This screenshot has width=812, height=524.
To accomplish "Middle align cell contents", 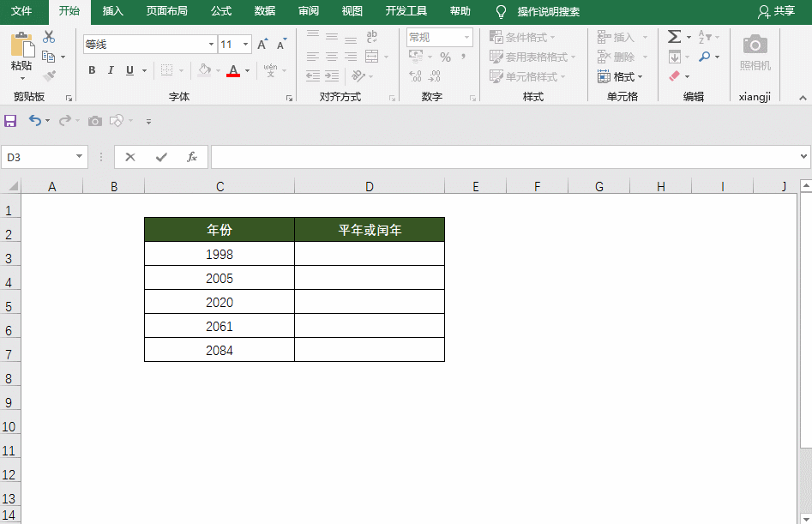I will click(x=332, y=36).
